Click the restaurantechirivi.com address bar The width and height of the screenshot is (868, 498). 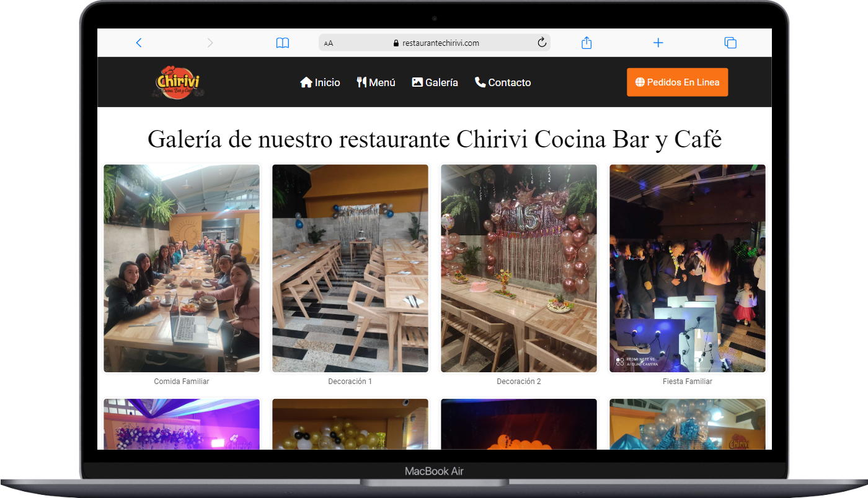(440, 43)
